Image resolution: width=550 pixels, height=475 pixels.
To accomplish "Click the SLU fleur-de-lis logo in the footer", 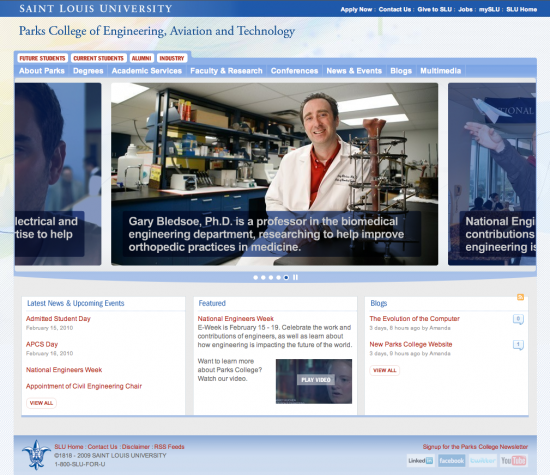I will click(36, 455).
